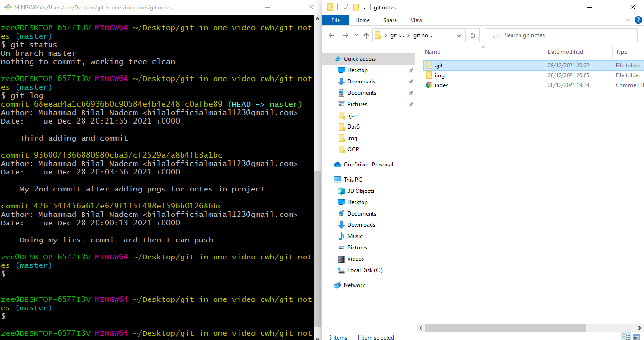Expand the ribbon with the chevron
Screen dimensions: 644x340
[628, 20]
